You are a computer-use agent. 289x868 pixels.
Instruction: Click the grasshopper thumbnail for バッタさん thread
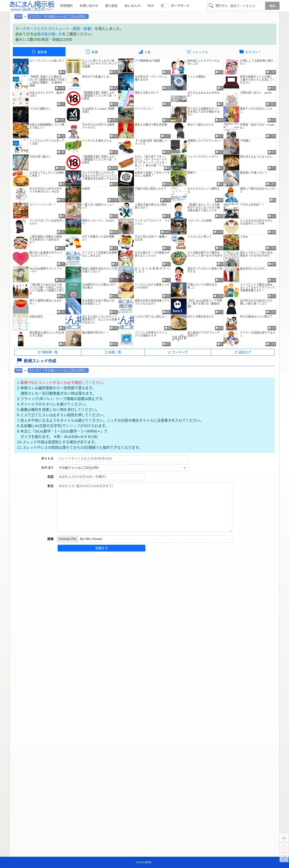coord(73,147)
